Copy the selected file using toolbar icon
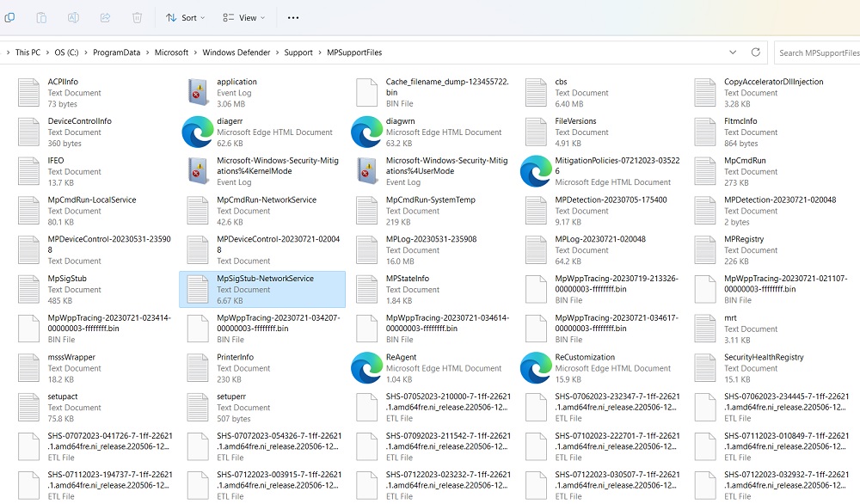This screenshot has width=860, height=504. click(x=9, y=17)
